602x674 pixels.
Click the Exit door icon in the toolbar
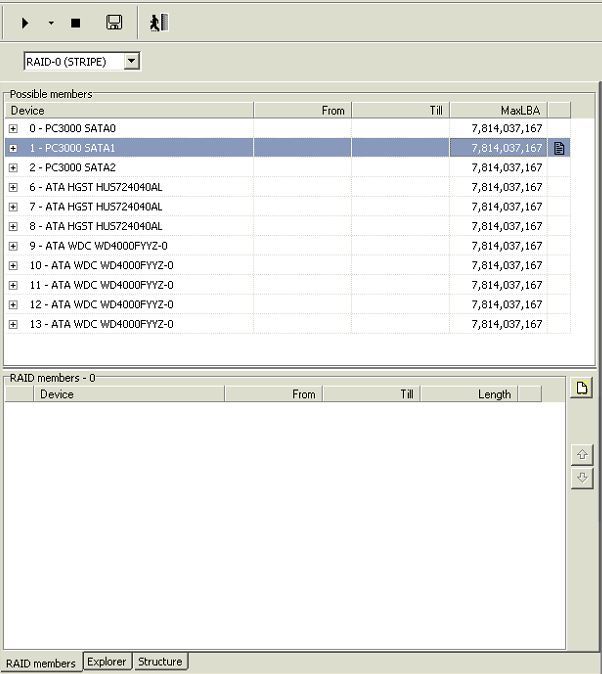158,22
